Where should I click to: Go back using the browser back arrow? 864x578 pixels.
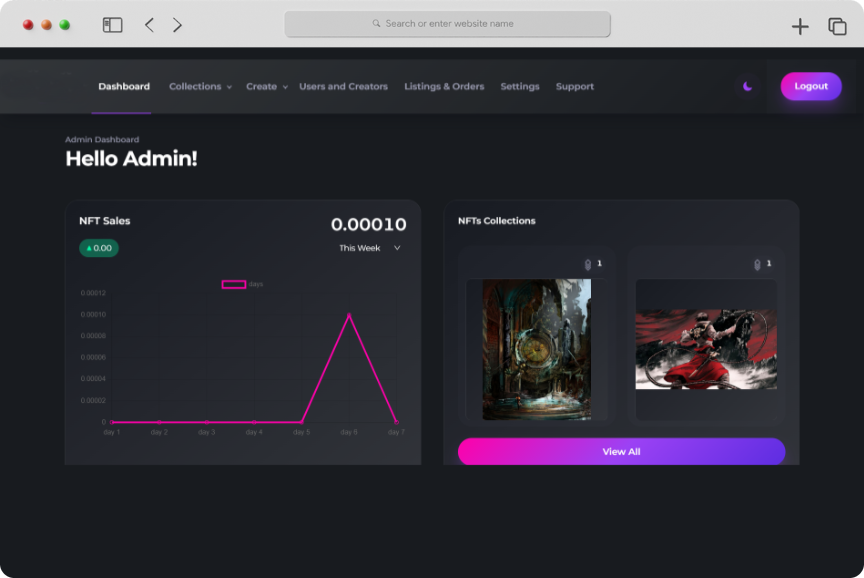click(x=149, y=25)
